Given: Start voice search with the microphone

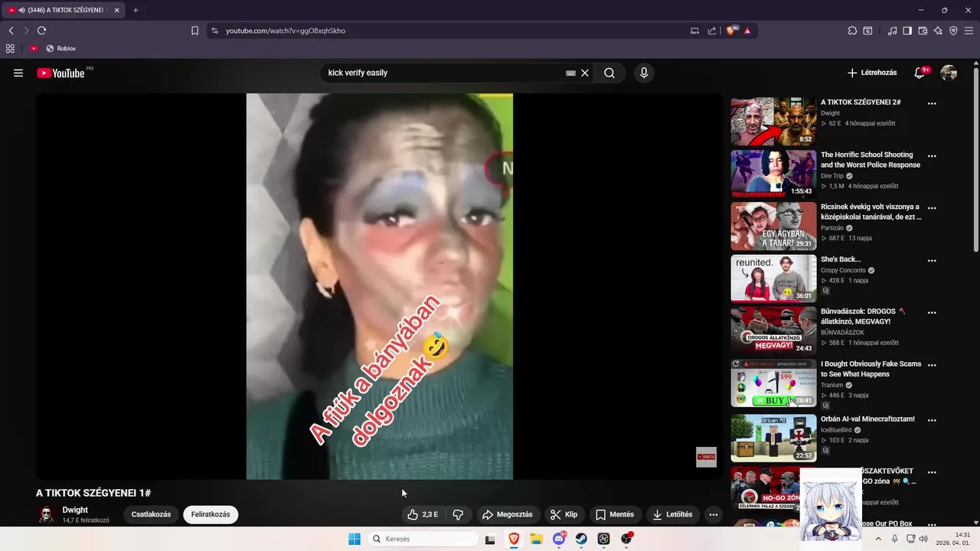Looking at the screenshot, I should [644, 73].
